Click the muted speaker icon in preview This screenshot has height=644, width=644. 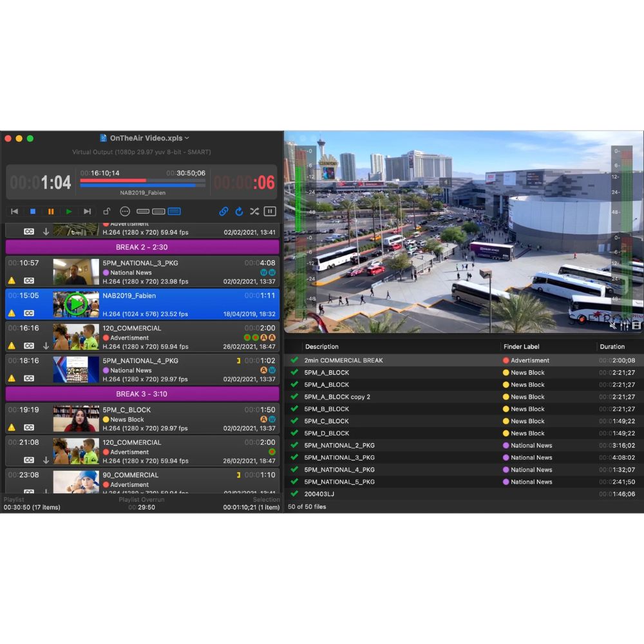point(614,326)
